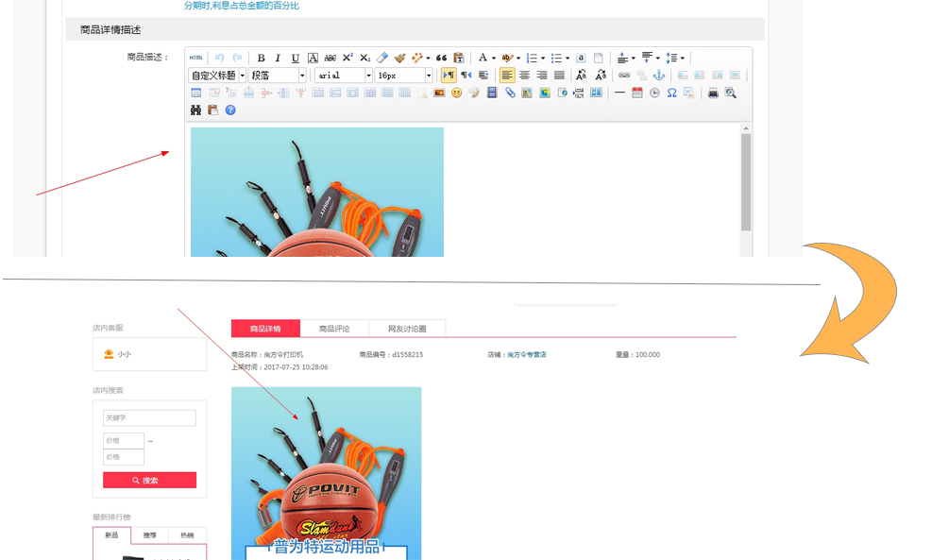Screen dimensions: 949x560
Task: Expand the ordered list style dropdown
Action: click(543, 59)
